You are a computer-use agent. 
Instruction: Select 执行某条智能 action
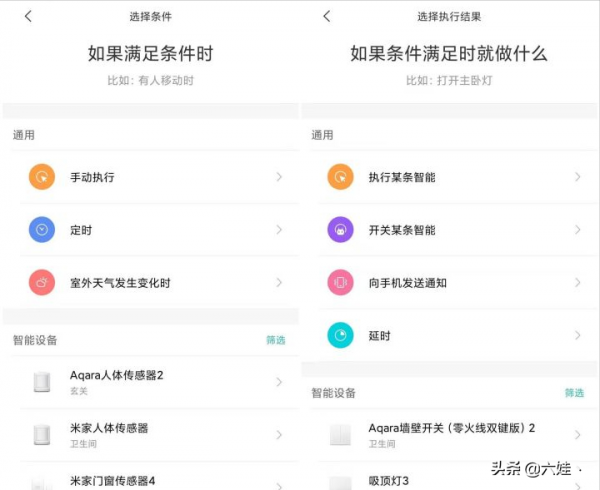tap(458, 177)
